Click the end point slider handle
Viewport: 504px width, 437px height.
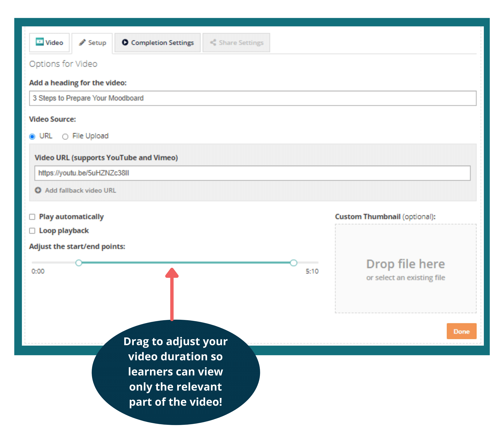(x=294, y=263)
